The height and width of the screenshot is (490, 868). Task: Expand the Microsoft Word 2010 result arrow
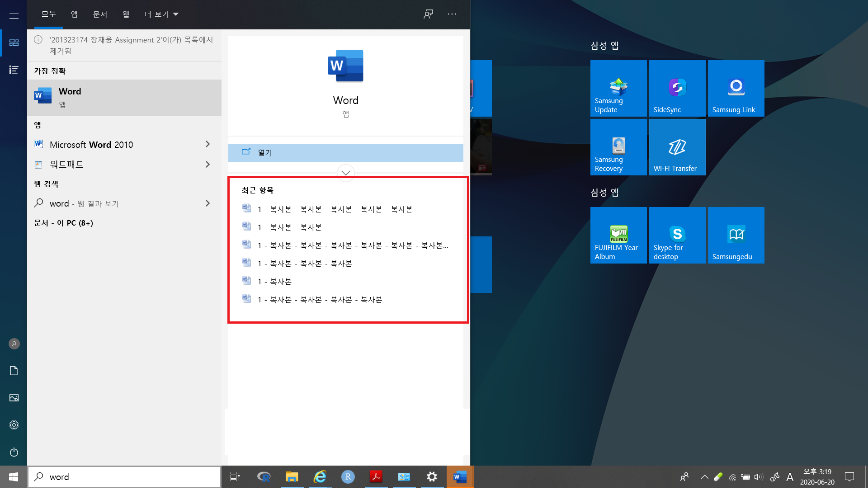208,144
